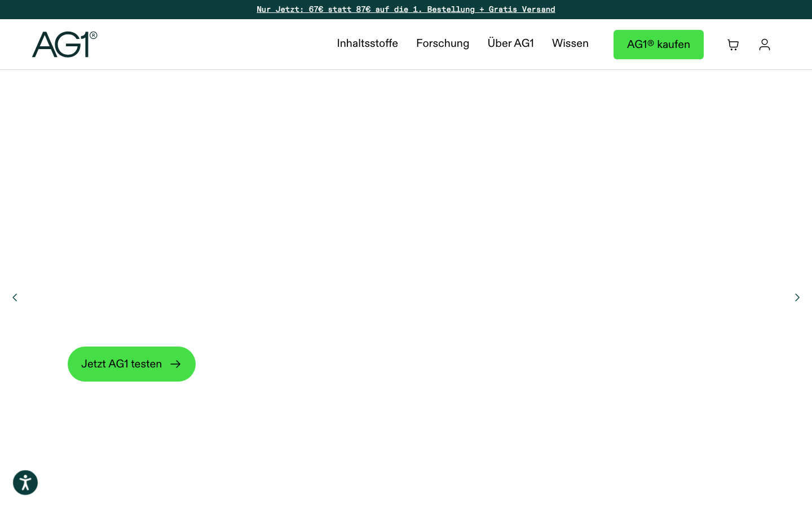Open Wissen menu item
Image resolution: width=812 pixels, height=508 pixels.
coord(570,43)
